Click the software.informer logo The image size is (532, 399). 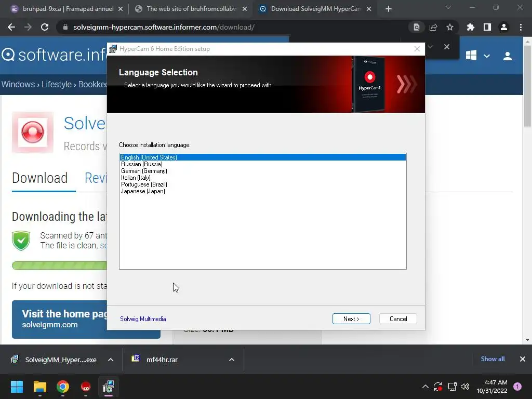54,55
